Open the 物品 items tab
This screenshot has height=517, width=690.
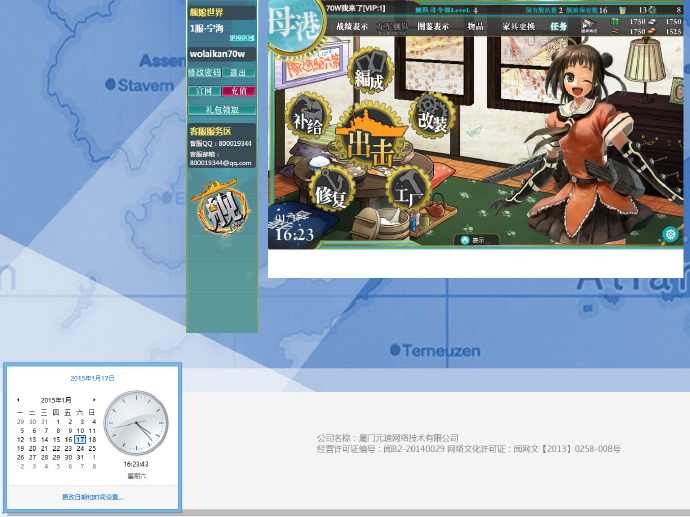(474, 26)
